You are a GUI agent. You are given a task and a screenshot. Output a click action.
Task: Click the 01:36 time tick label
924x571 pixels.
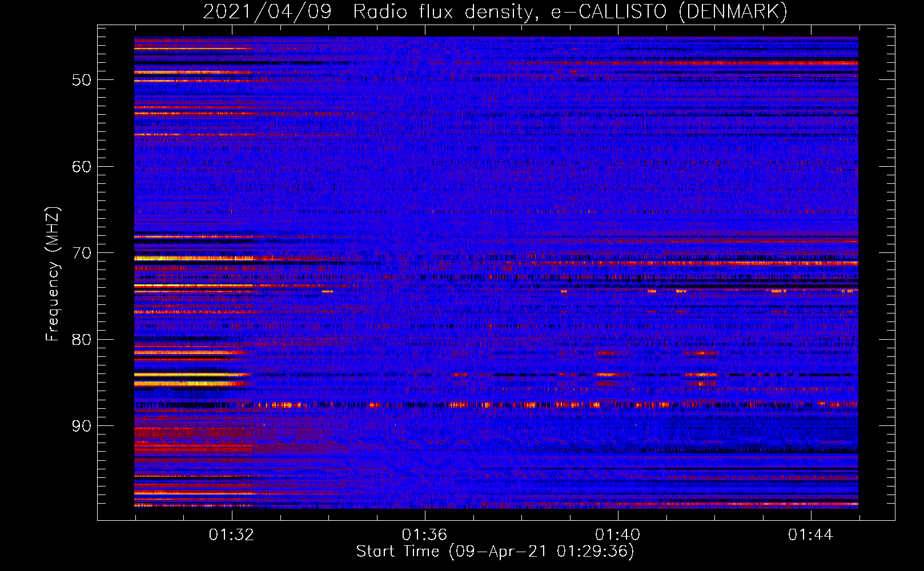tap(424, 535)
